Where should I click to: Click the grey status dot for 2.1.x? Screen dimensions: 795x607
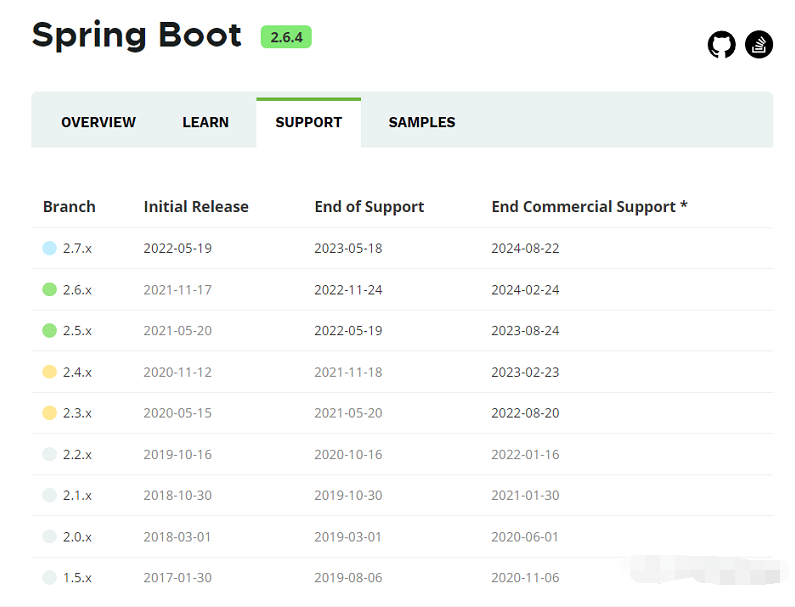pos(49,495)
